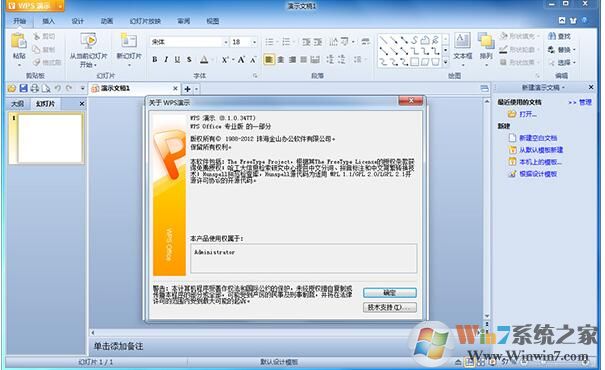The width and height of the screenshot is (605, 370).
Task: Toggle right alignment
Action: point(292,60)
